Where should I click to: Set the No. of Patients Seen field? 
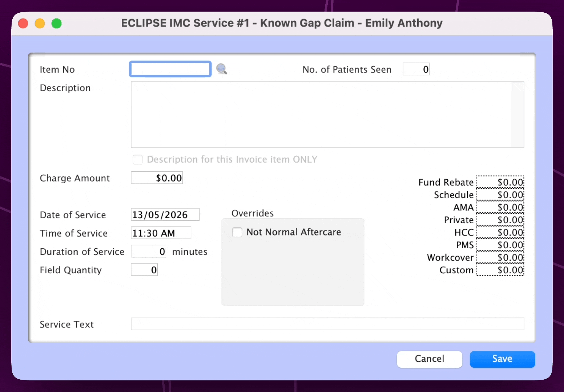416,69
